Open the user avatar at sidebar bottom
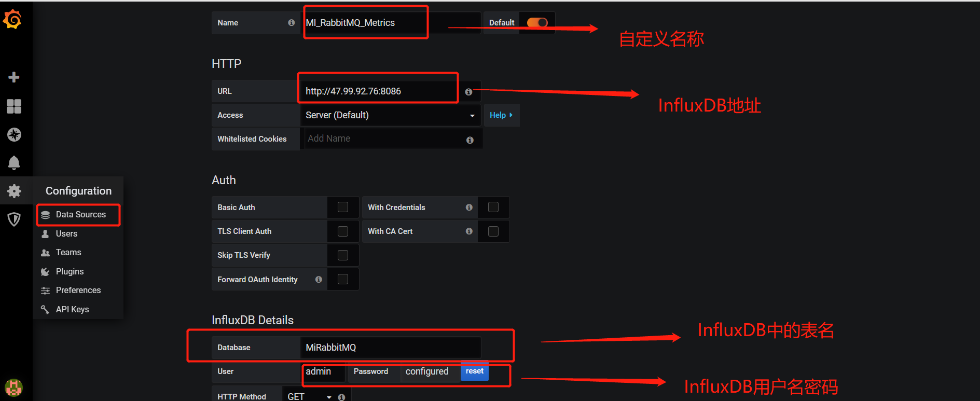This screenshot has width=980, height=401. (x=13, y=388)
